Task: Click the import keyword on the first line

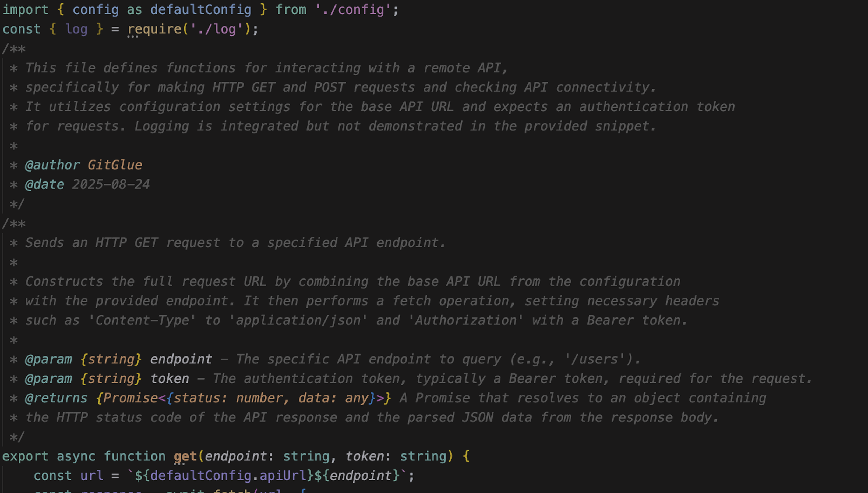Action: click(25, 10)
